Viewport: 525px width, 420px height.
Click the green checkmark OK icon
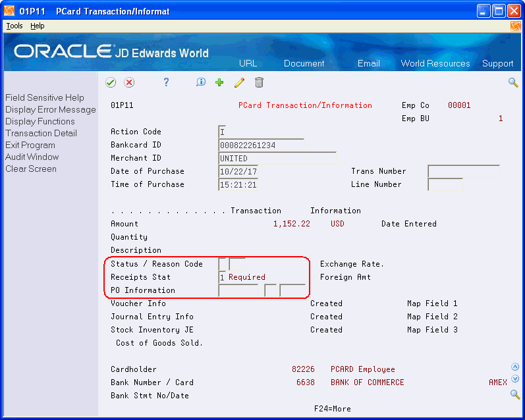point(111,82)
